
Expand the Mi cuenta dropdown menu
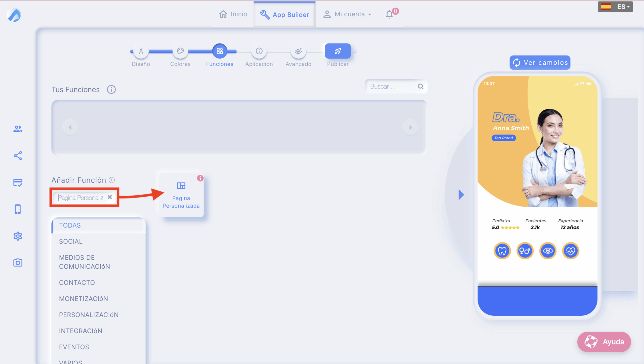(x=347, y=14)
